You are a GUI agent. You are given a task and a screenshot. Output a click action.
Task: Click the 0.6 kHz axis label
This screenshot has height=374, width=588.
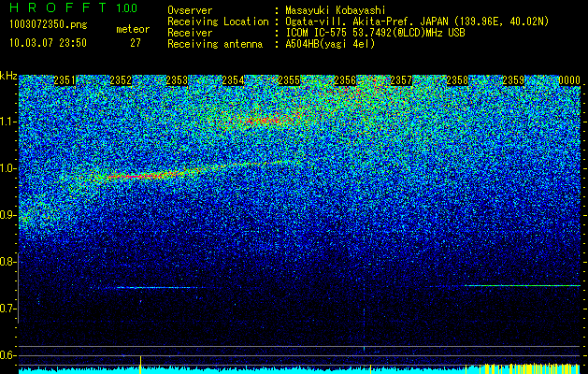(x=7, y=355)
